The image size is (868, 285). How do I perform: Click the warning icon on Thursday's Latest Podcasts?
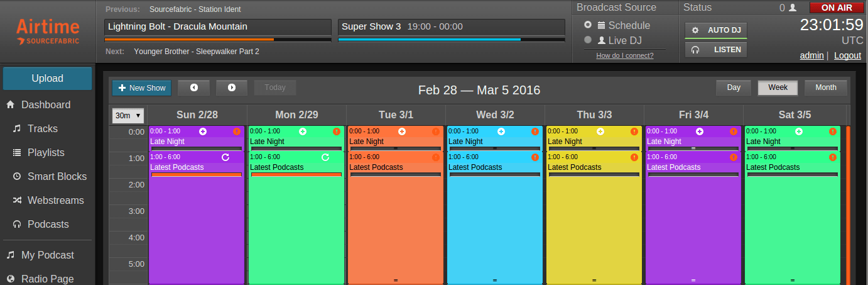pyautogui.click(x=634, y=157)
